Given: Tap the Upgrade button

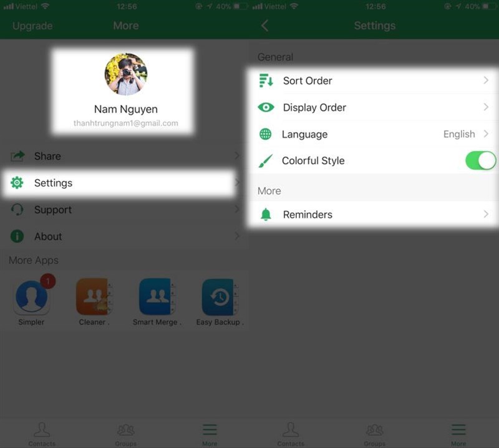Looking at the screenshot, I should (x=32, y=26).
